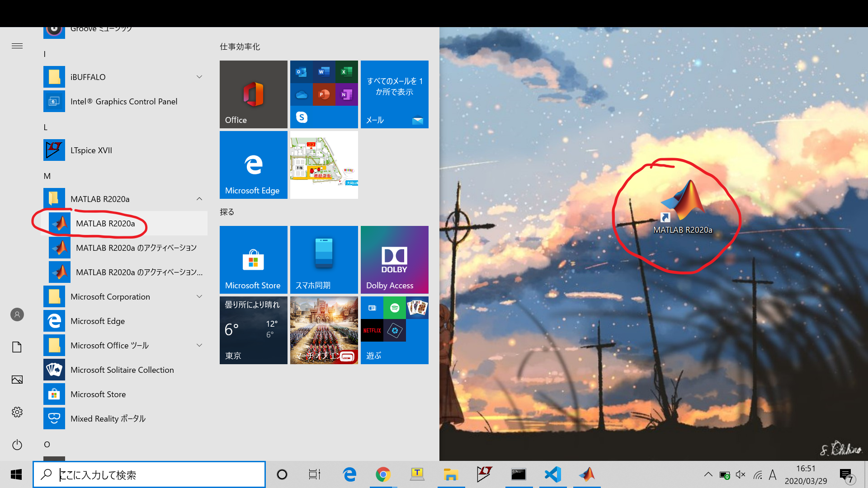Launch MATLAB R2020a from the Start app list
The image size is (868, 488).
click(124, 224)
